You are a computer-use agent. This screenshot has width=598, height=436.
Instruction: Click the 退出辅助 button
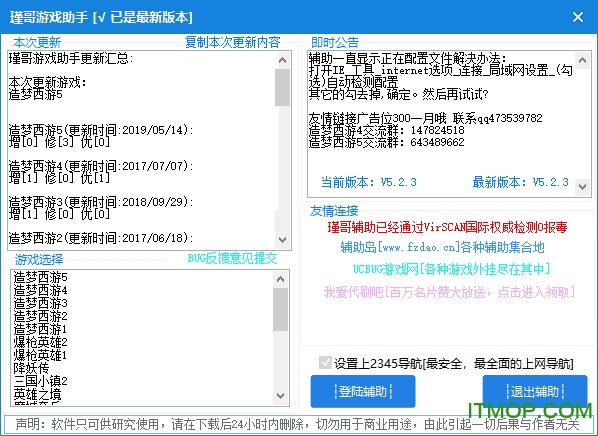point(535,391)
